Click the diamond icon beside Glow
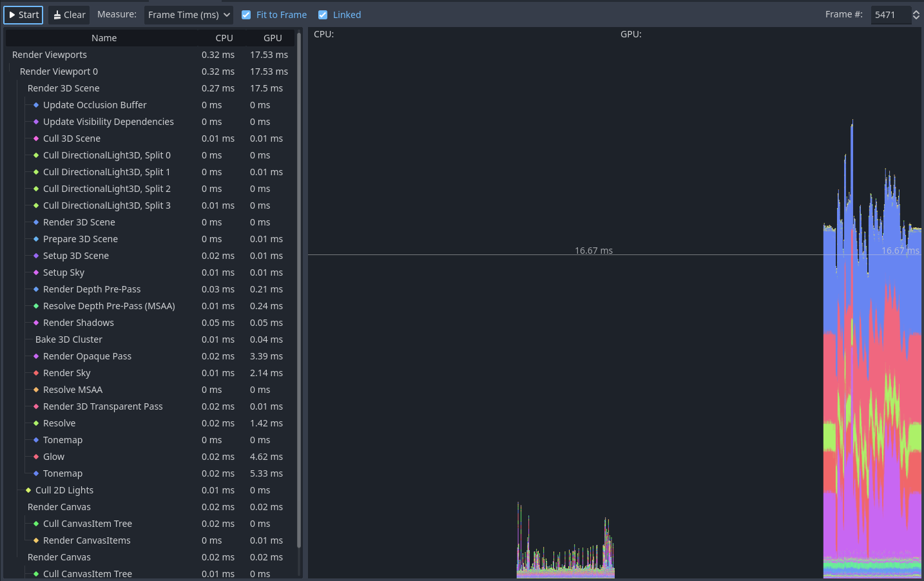924x581 pixels. click(x=35, y=456)
